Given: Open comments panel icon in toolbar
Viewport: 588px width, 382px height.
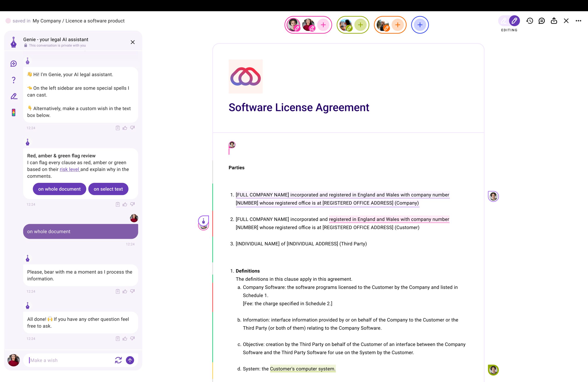Looking at the screenshot, I should (542, 21).
